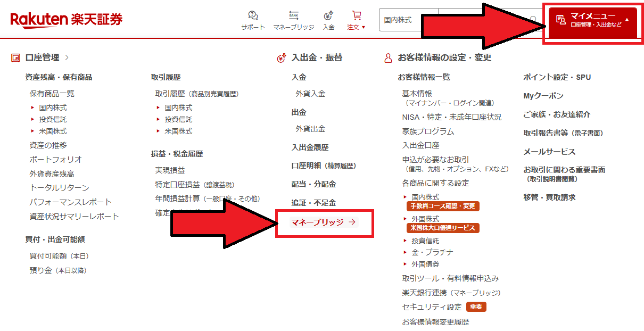Click the 手数料コース確認・変更 badge
This screenshot has height=331, width=644.
tap(443, 206)
